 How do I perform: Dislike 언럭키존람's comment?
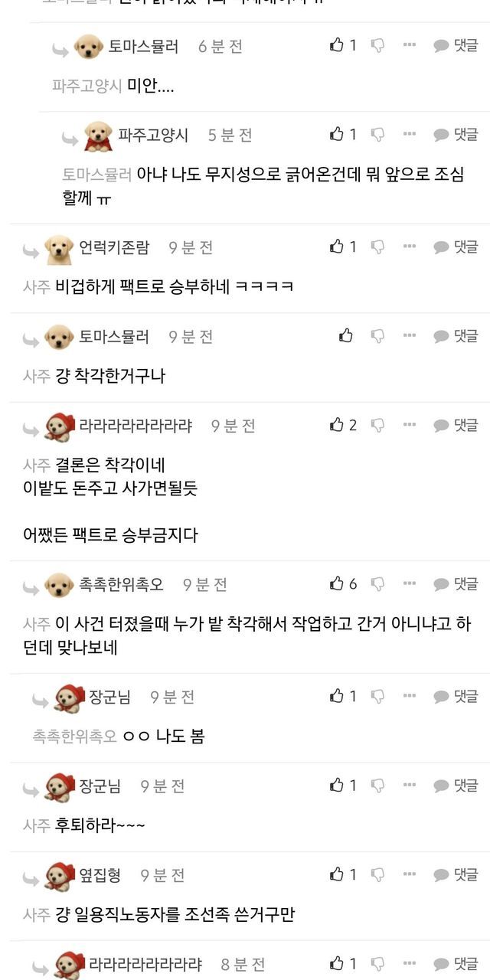[x=378, y=247]
